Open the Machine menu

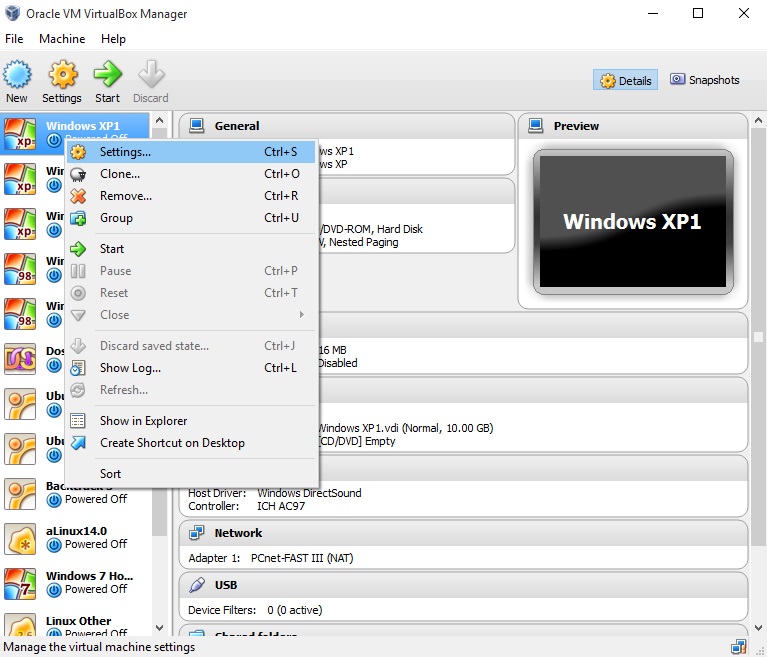coord(62,39)
